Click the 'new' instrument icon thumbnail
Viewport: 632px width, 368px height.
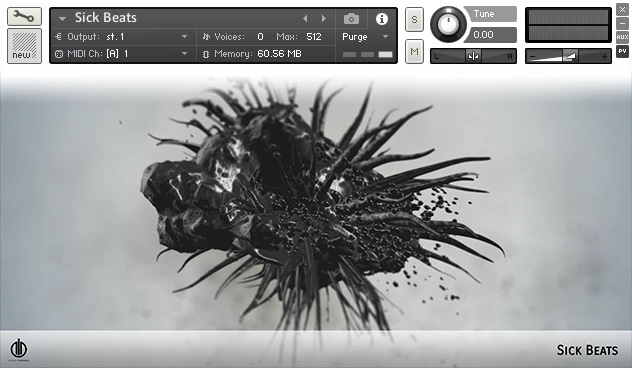(x=24, y=46)
